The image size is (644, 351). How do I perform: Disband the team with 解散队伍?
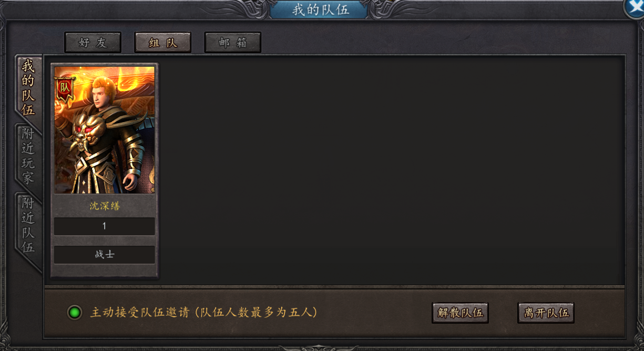pyautogui.click(x=461, y=313)
